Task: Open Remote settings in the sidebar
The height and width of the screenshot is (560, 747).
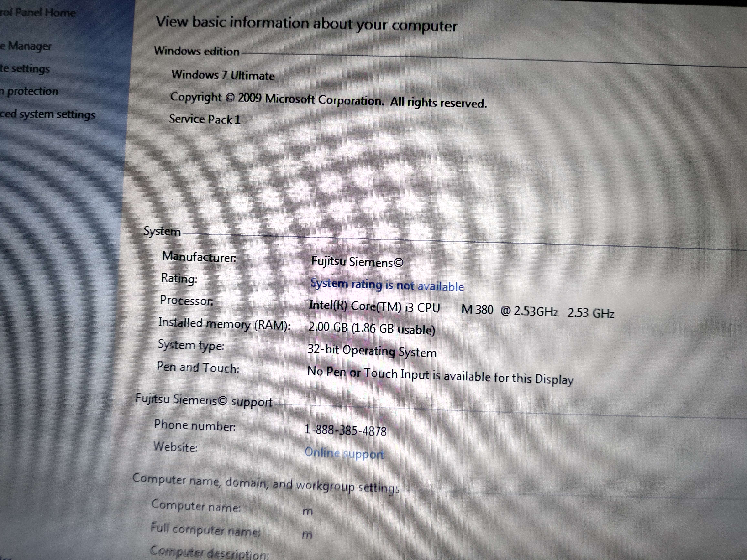Action: pos(25,69)
